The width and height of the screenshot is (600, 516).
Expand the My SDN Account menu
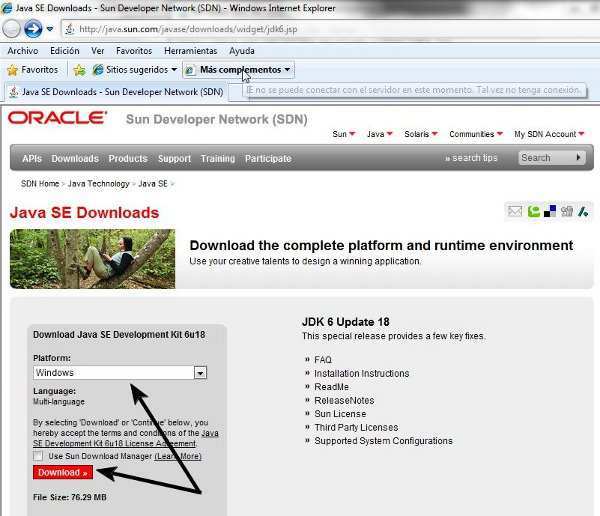tap(549, 134)
